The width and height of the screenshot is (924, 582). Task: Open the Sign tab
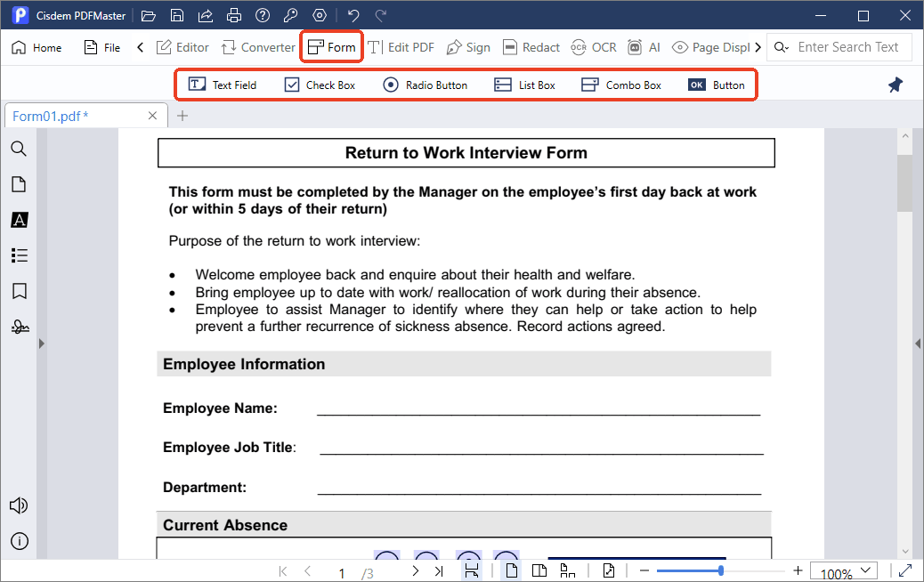pos(468,47)
